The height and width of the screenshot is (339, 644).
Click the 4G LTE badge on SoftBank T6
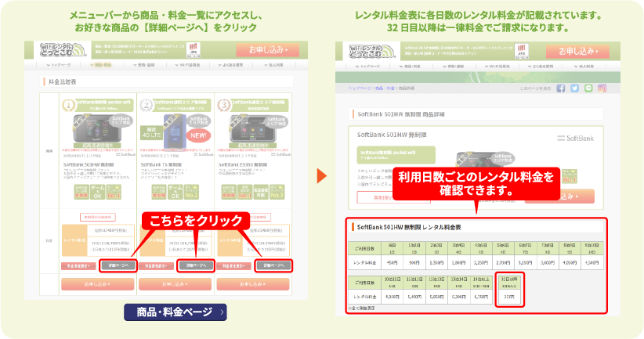point(151,132)
